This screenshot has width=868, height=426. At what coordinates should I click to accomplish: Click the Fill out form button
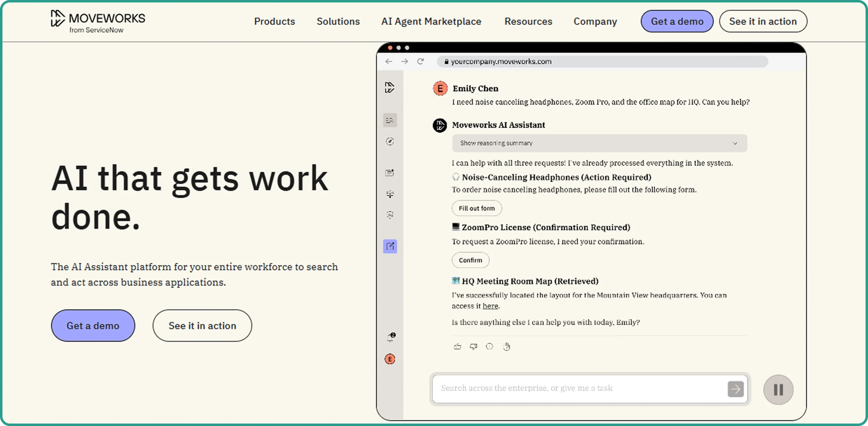click(x=477, y=208)
